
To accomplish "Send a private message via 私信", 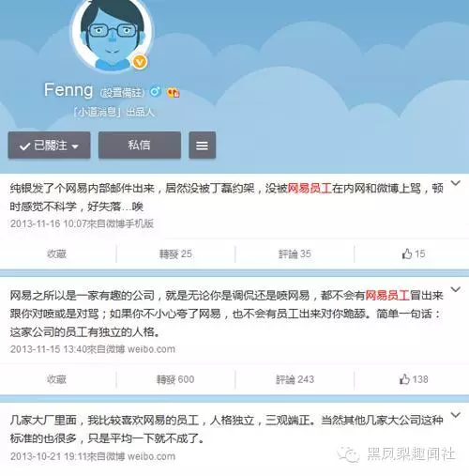I will (140, 146).
